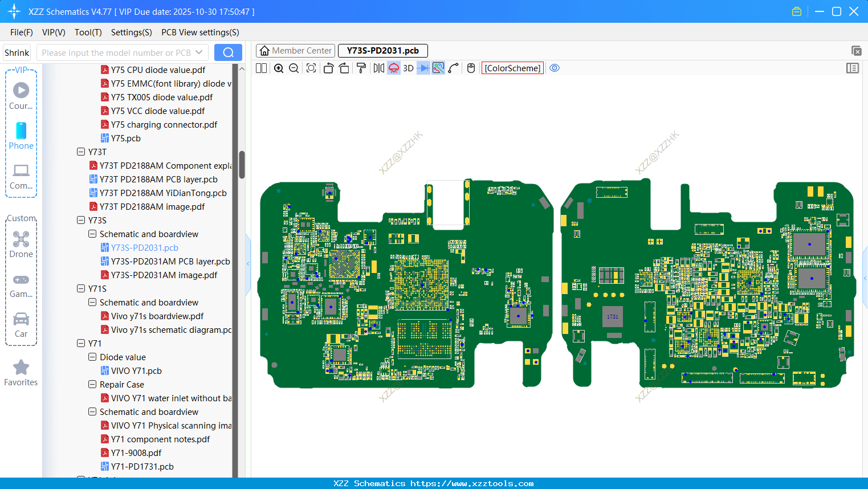Click the fit-to-screen icon
The height and width of the screenshot is (489, 868).
coord(311,68)
